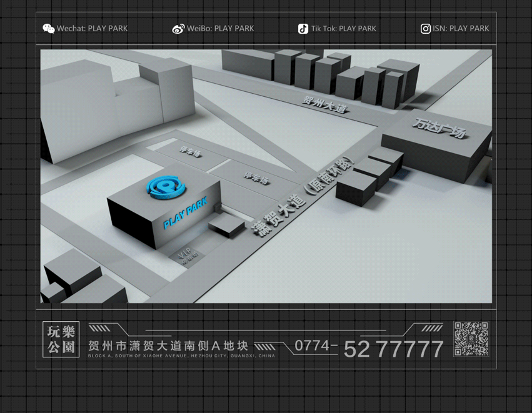Click the phone number 52 77777
Viewport: 532px width, 413px height.
(x=394, y=349)
